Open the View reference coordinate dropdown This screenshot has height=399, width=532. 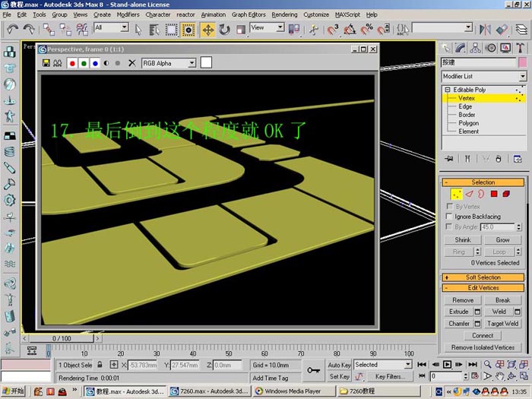click(280, 27)
